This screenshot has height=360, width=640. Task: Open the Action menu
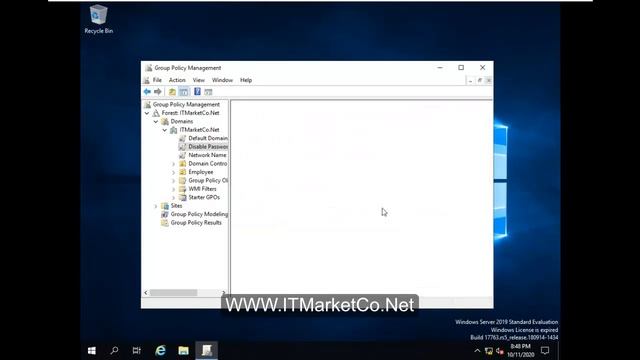point(177,80)
